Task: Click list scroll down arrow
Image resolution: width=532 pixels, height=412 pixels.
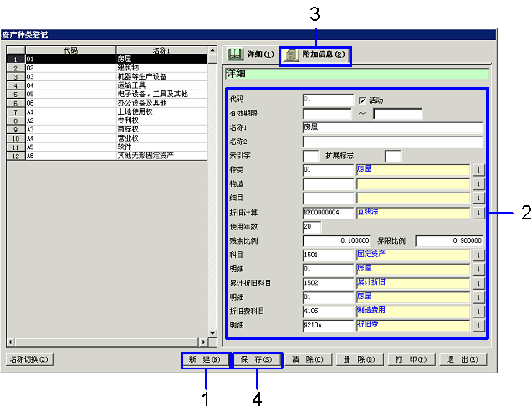Action: (x=212, y=333)
